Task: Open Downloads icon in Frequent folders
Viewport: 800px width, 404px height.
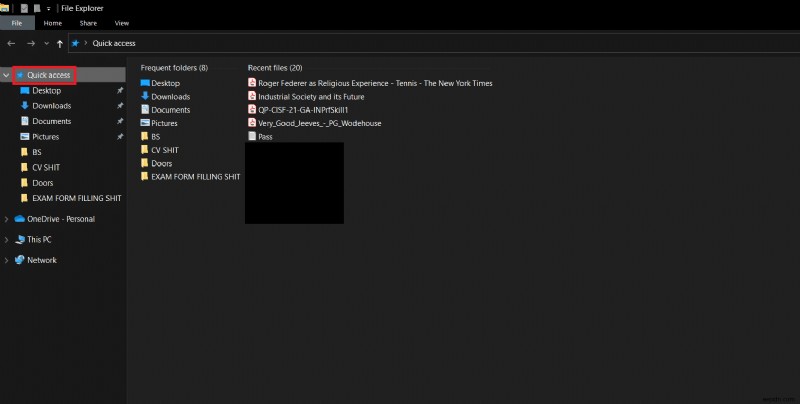Action: click(x=145, y=96)
